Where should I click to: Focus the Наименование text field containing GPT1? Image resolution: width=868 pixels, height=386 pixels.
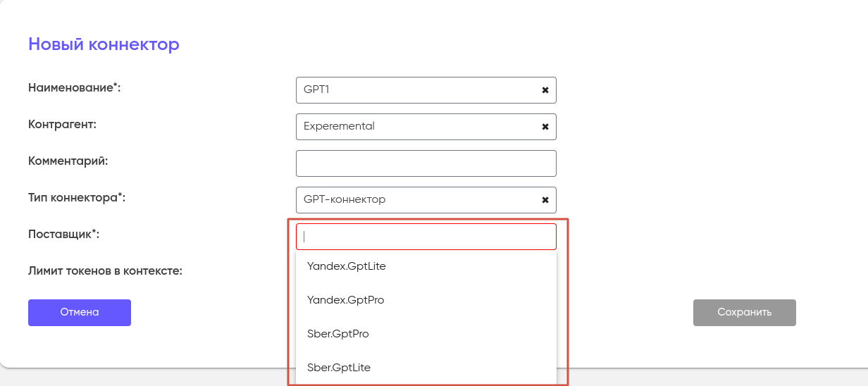tap(416, 90)
